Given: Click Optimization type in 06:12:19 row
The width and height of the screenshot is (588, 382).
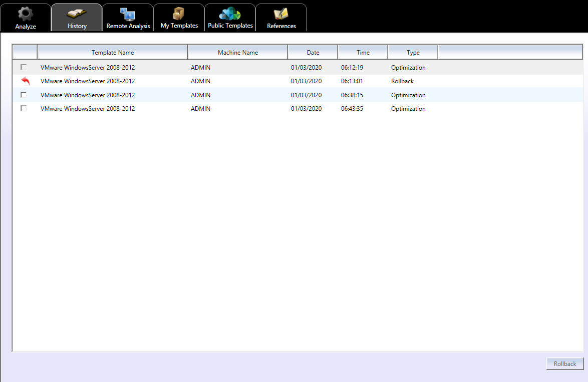Looking at the screenshot, I should 408,68.
